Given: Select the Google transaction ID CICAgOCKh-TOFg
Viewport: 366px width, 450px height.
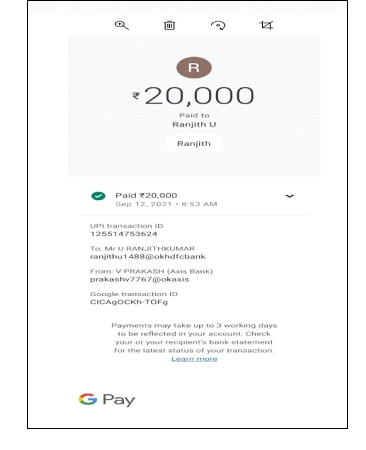Looking at the screenshot, I should [129, 302].
